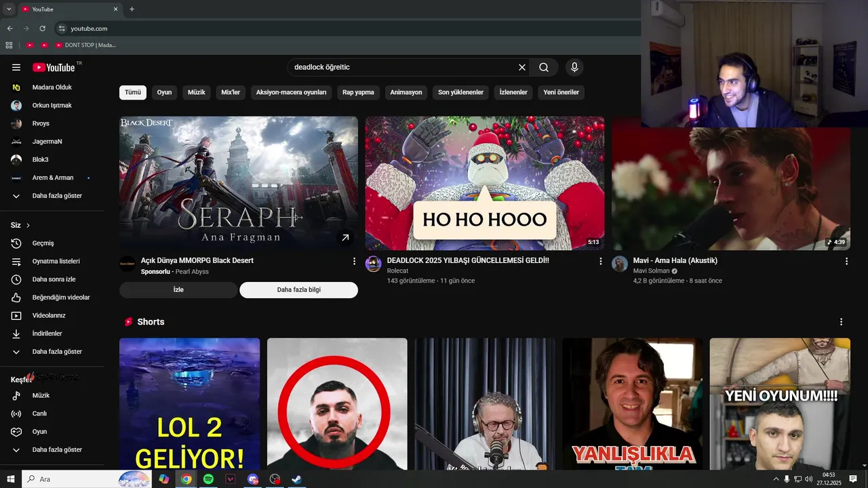Open Chrome tab search dropdown

pos(9,9)
